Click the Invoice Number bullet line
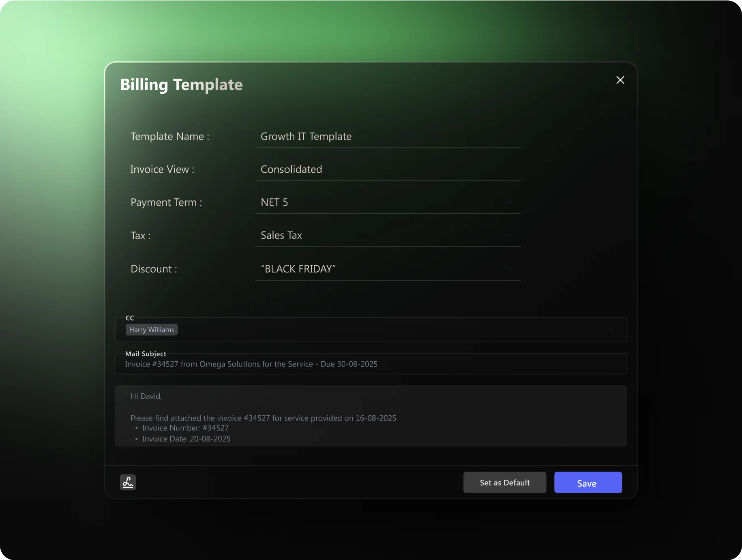The image size is (742, 560). point(185,428)
